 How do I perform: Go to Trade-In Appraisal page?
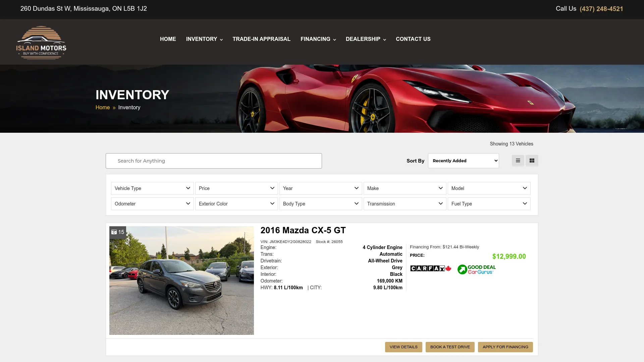(x=261, y=39)
